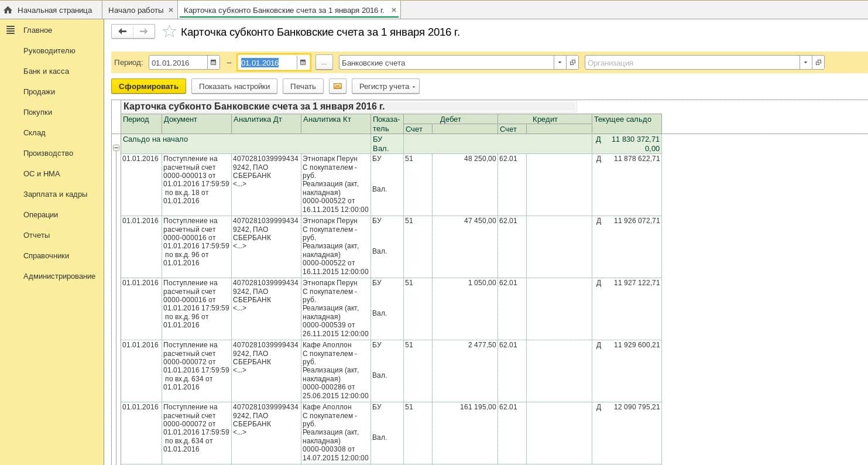Open the Главное section

(37, 30)
